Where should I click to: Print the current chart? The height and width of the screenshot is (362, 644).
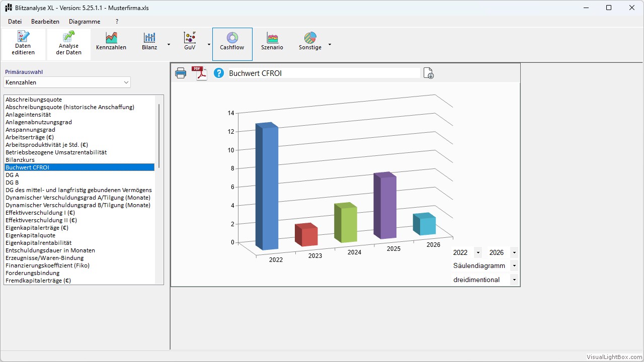coord(181,73)
